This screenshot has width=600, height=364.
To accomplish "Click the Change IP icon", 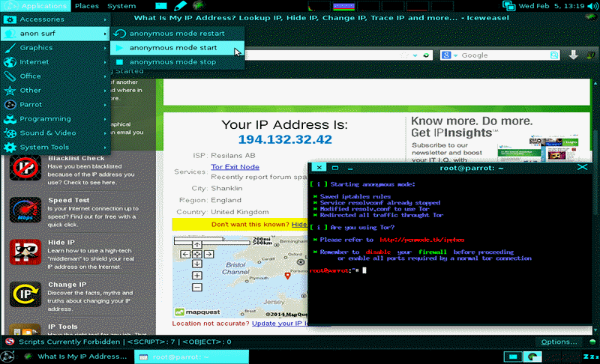I will (x=25, y=294).
